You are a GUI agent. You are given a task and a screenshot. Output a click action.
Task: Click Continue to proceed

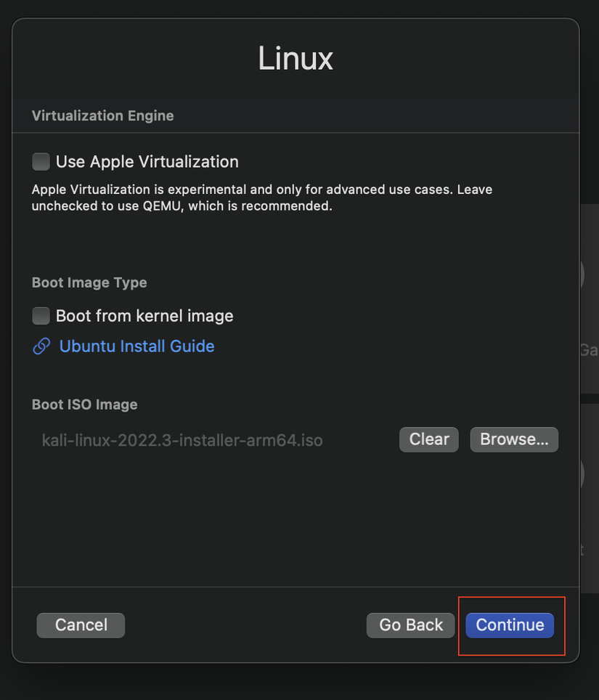(510, 625)
